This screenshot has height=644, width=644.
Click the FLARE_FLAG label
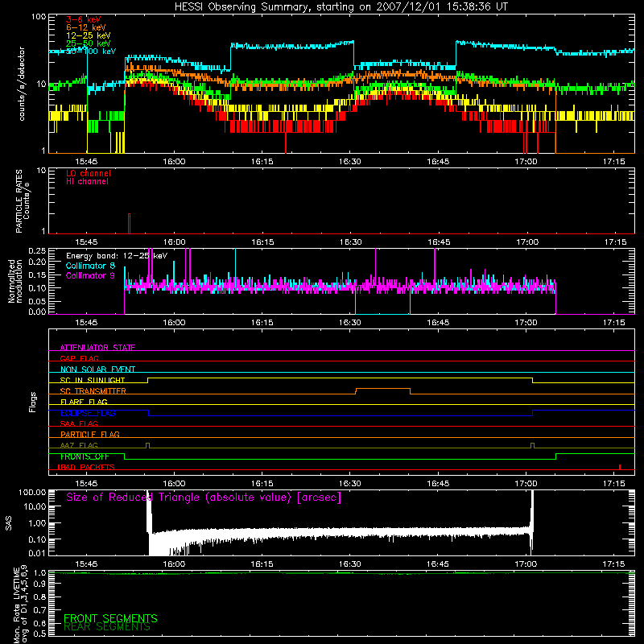84,402
